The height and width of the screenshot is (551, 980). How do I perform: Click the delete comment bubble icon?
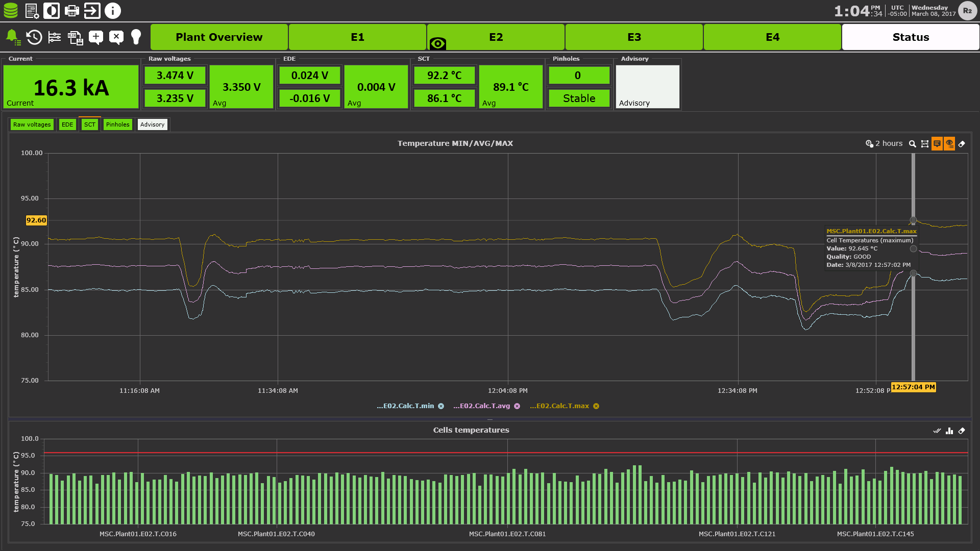(116, 37)
